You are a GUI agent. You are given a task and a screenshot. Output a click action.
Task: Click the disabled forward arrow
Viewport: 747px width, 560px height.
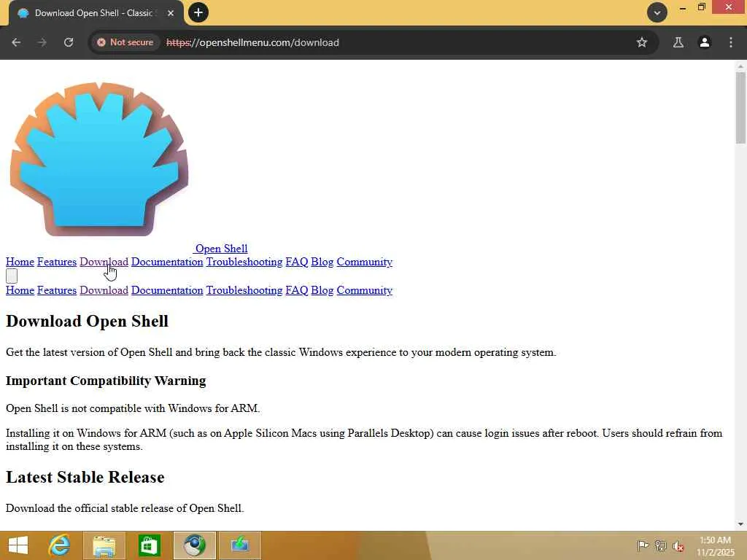[42, 42]
